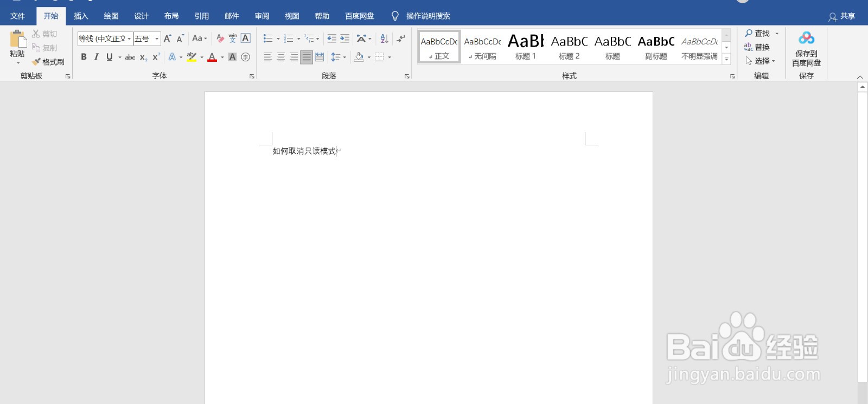Center the text
Screen dimensions: 868x404
point(280,57)
